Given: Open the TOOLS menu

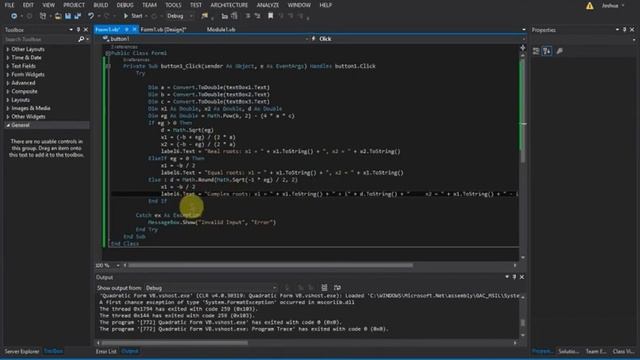Looking at the screenshot, I should click(x=173, y=5).
